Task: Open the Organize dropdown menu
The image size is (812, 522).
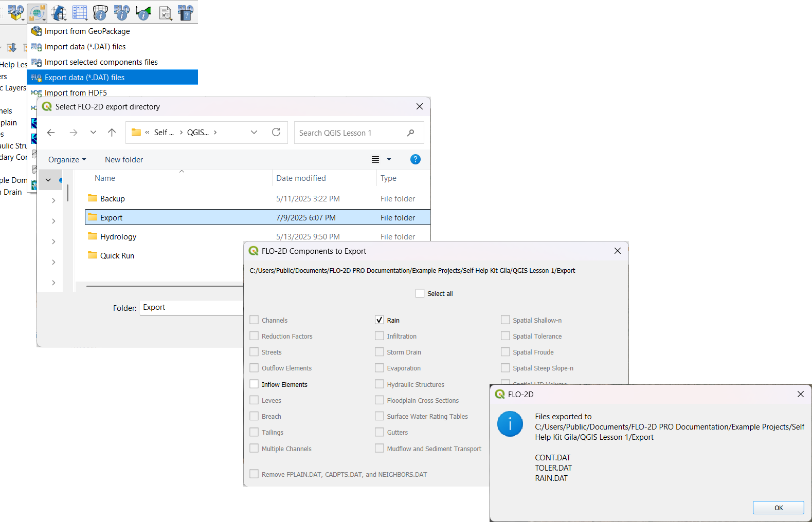Action: click(x=67, y=160)
